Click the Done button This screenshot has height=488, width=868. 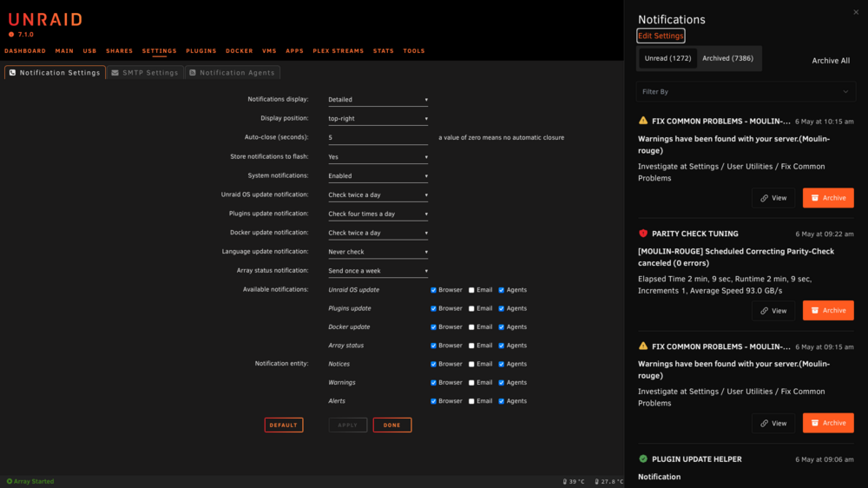392,425
